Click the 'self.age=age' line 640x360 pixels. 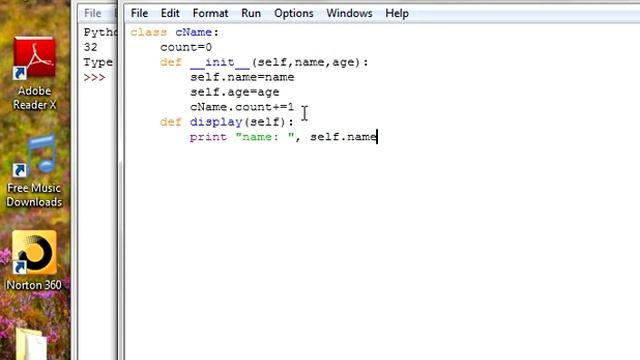click(235, 92)
